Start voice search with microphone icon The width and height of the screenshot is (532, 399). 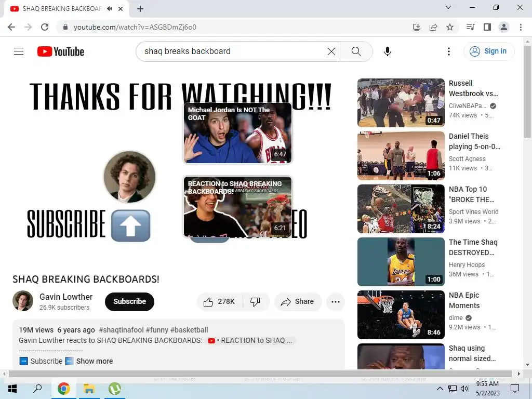point(387,51)
